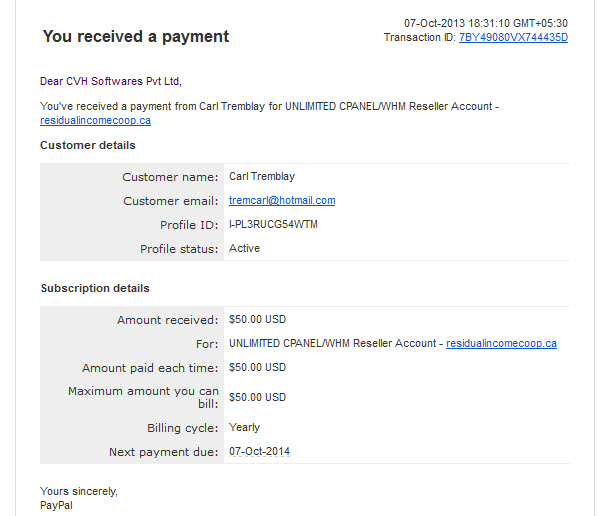Click the 'Amount paid each time' $50.00 value
This screenshot has height=516, width=613.
pyautogui.click(x=257, y=367)
